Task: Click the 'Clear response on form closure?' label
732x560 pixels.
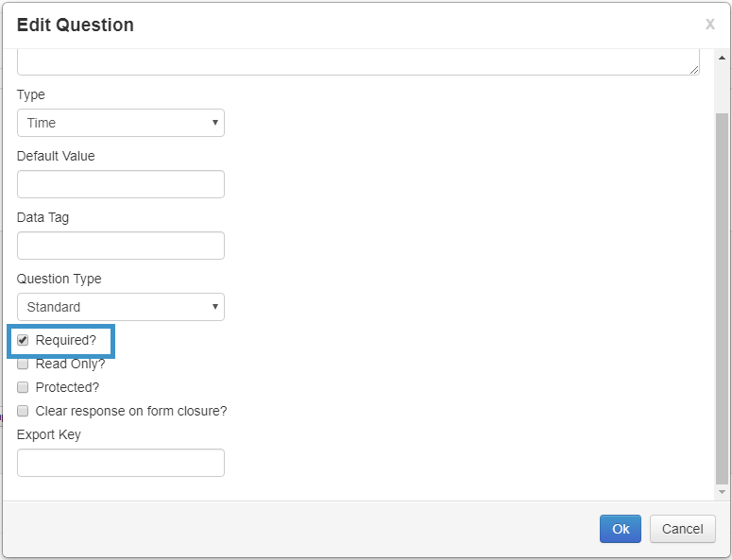Action: pyautogui.click(x=131, y=411)
